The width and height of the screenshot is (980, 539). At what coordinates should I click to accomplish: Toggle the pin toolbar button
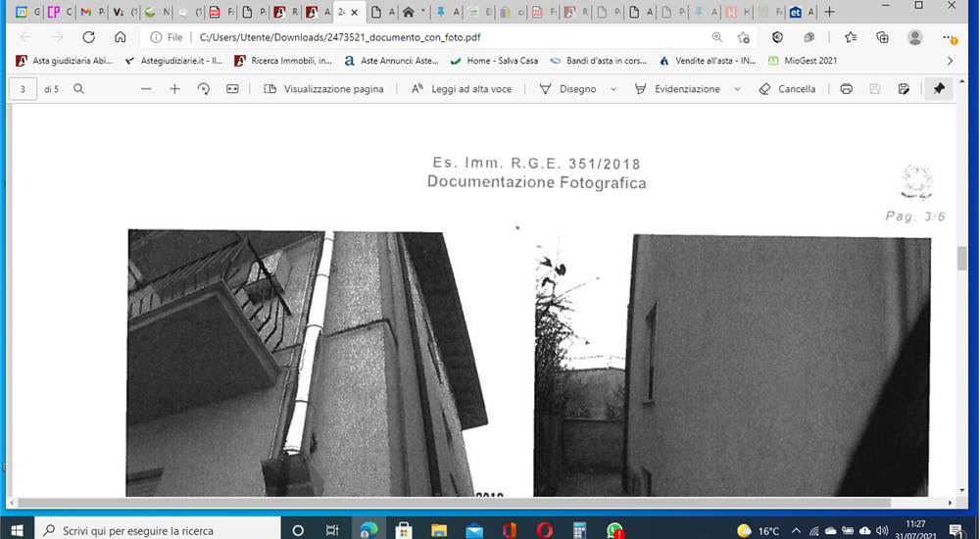[x=939, y=89]
